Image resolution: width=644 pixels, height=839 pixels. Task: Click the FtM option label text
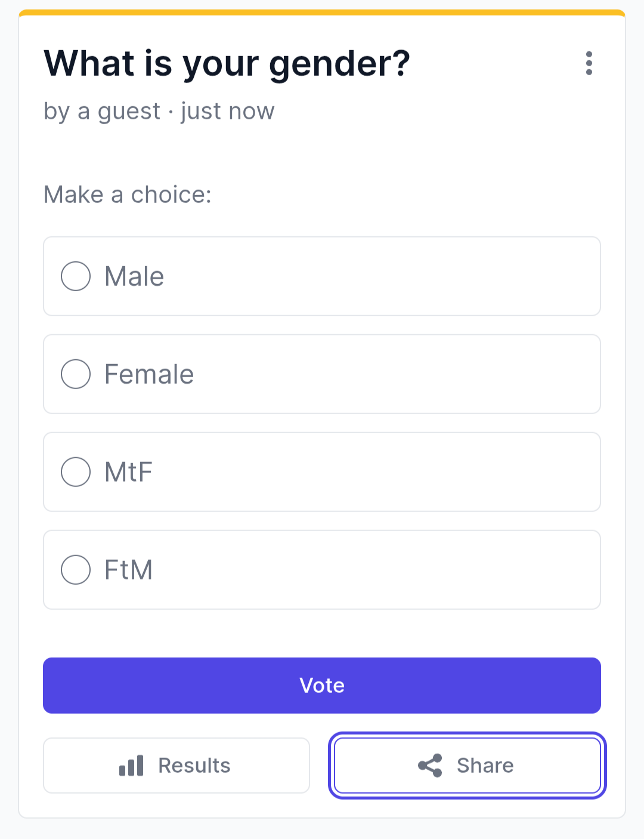pyautogui.click(x=128, y=570)
